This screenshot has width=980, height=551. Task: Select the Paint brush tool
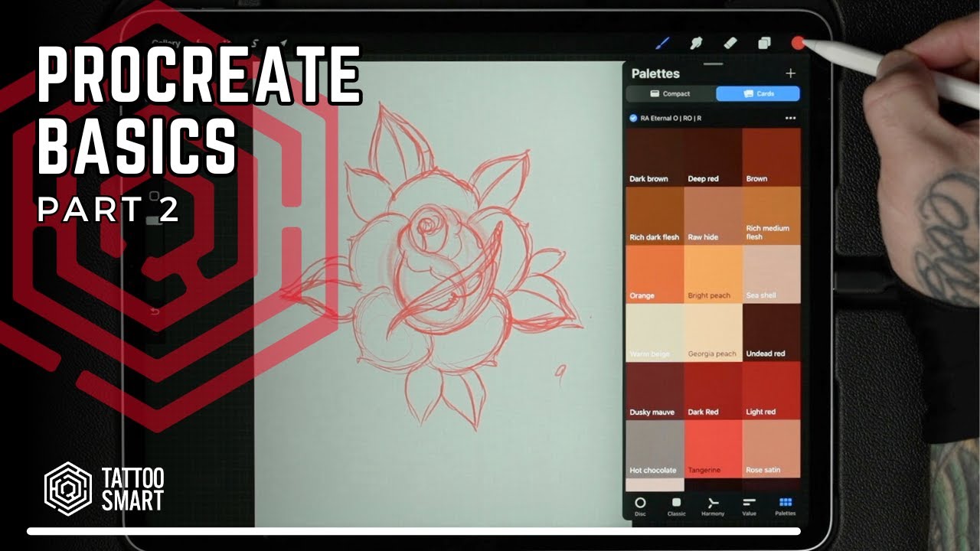click(662, 43)
